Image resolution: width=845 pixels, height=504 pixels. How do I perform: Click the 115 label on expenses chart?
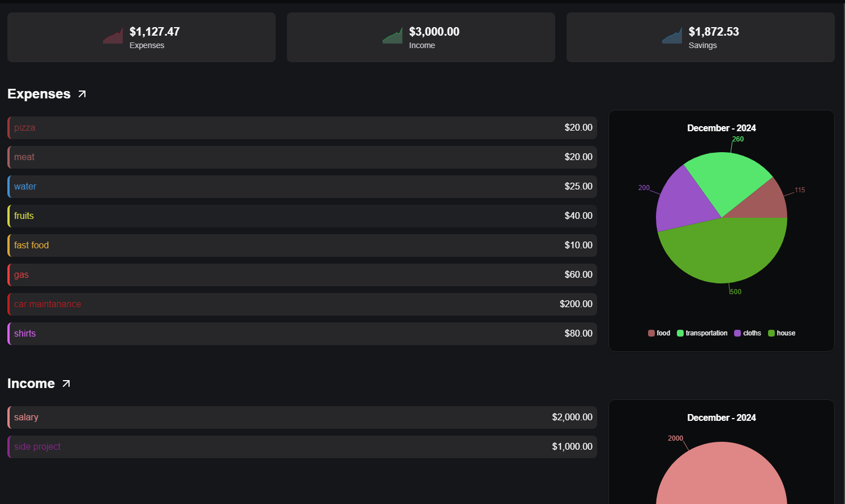pos(800,190)
